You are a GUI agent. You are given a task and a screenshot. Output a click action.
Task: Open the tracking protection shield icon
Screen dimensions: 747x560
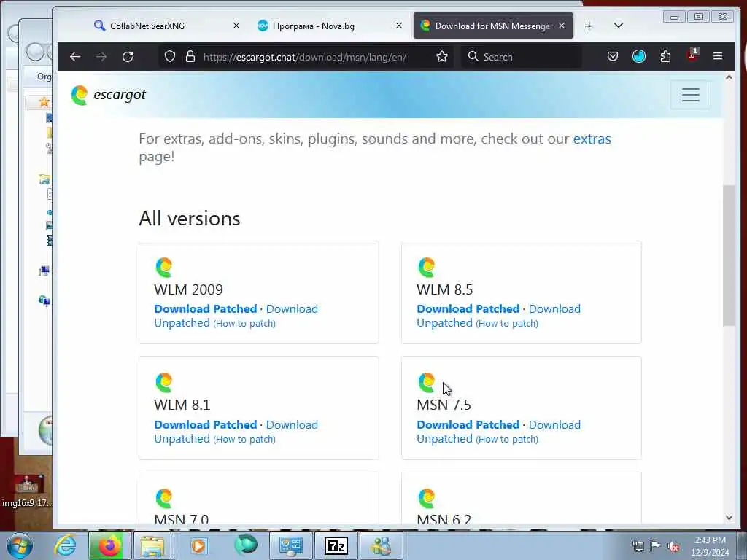(x=169, y=57)
